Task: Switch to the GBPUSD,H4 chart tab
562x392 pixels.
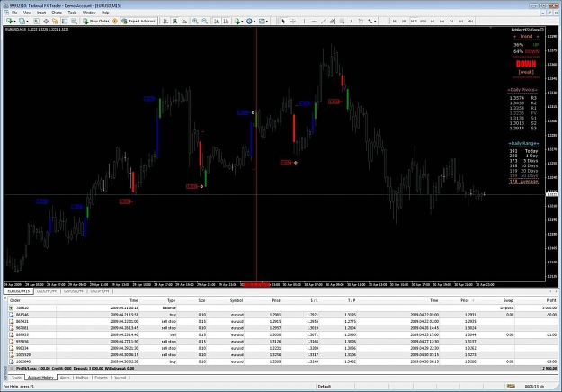Action: (73, 291)
